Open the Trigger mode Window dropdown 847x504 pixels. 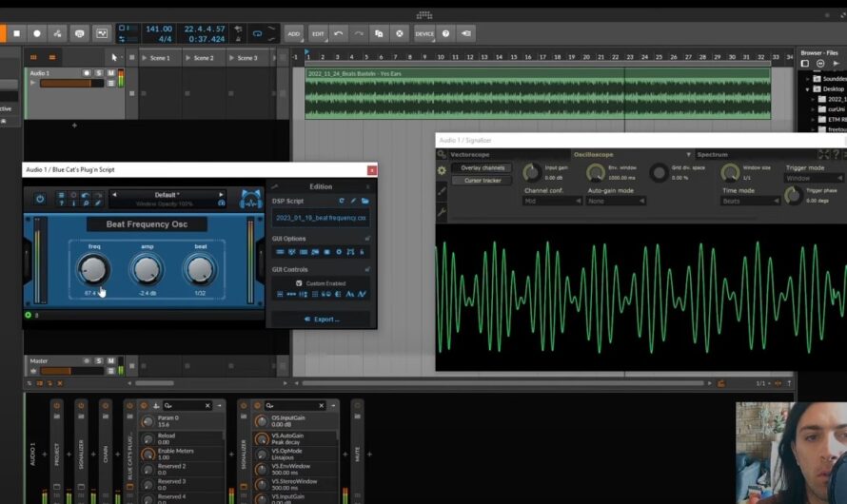point(814,178)
